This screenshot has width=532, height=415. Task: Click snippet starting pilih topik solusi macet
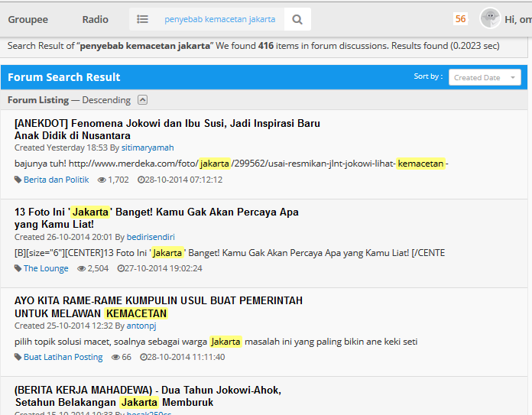(x=216, y=342)
